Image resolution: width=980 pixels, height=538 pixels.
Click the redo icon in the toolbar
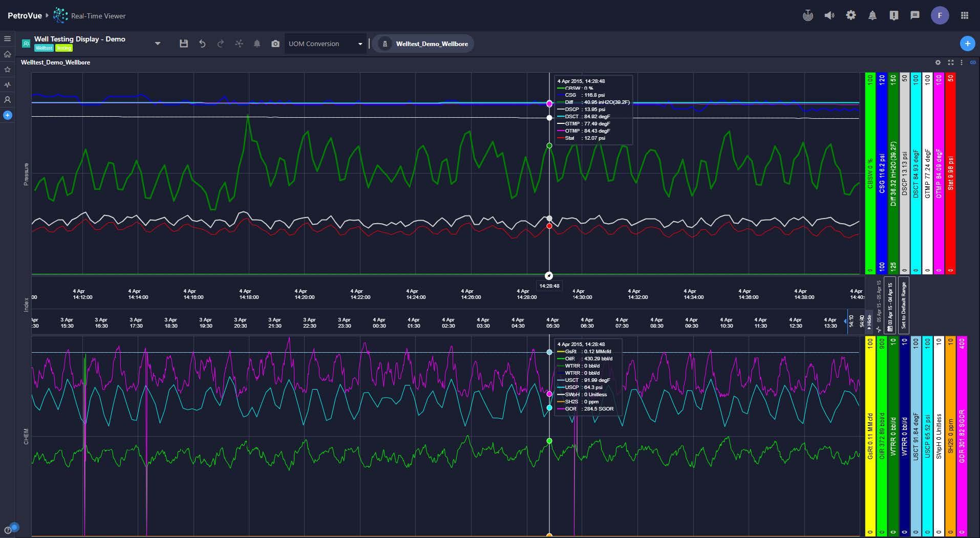coord(221,44)
